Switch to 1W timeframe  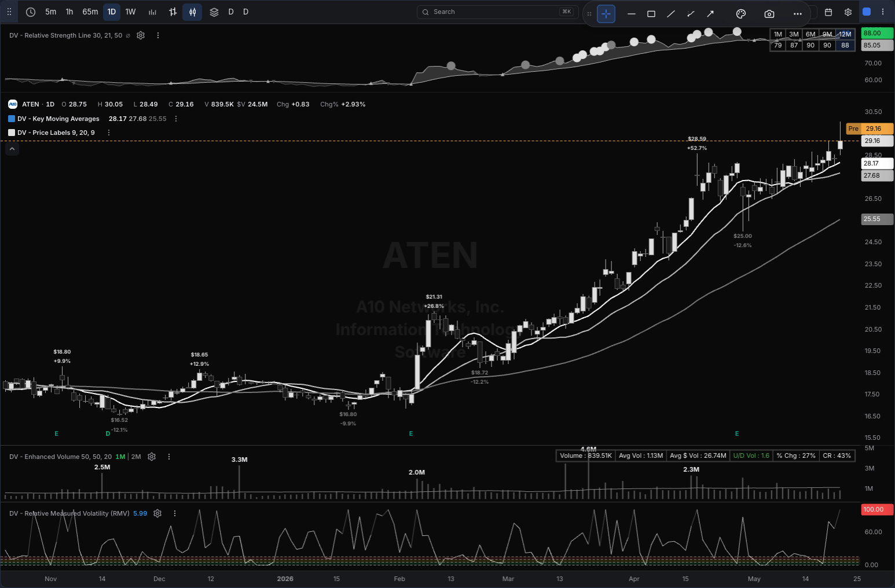pyautogui.click(x=131, y=12)
